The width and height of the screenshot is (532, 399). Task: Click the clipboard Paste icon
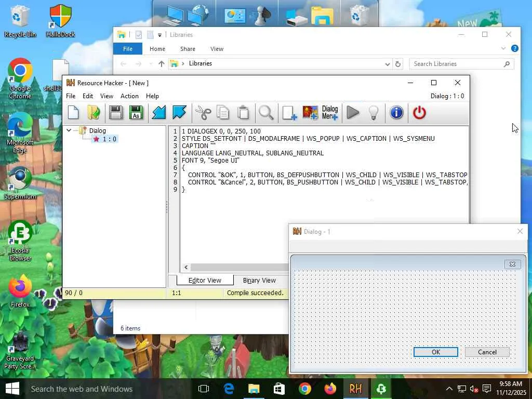click(x=243, y=113)
